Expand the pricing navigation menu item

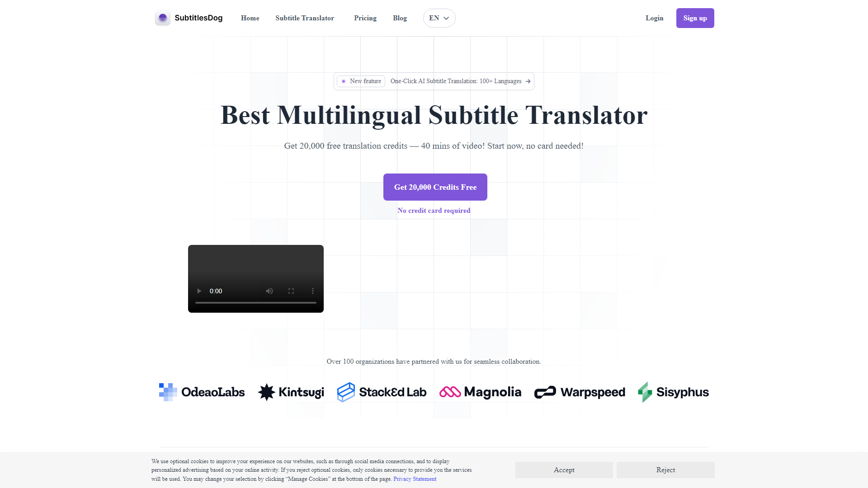(x=364, y=18)
